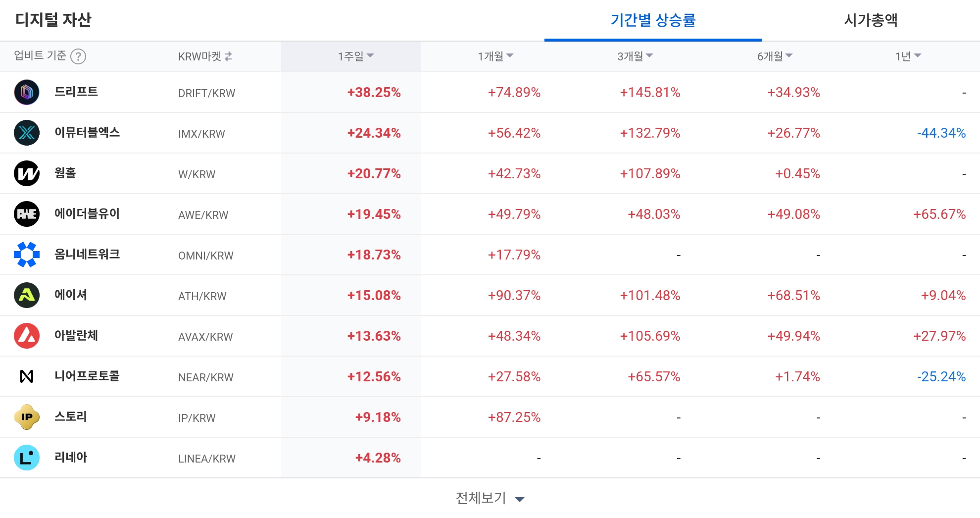Open the 업비트 기준 help tooltip
Image resolution: width=980 pixels, height=518 pixels.
tap(79, 56)
